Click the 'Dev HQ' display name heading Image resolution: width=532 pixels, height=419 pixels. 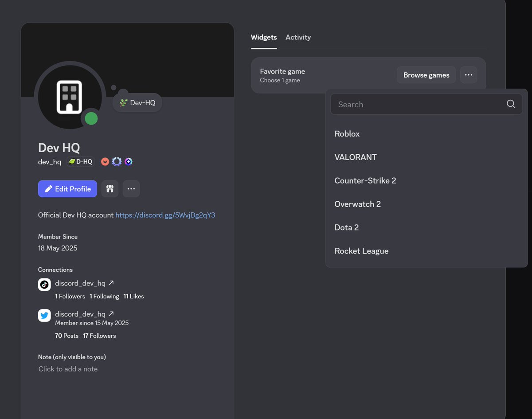click(59, 148)
